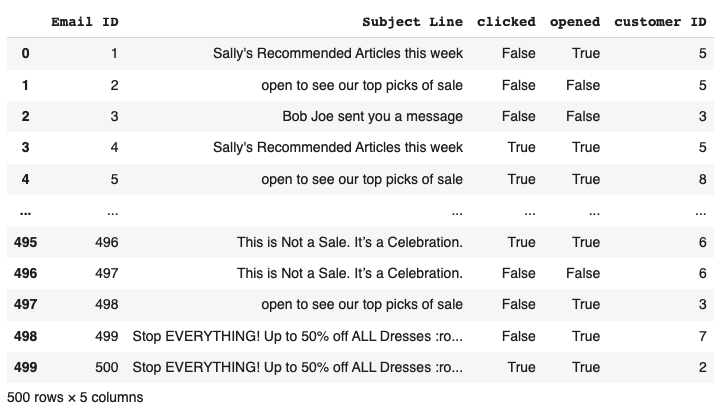Select the clicked column header
727x409 pixels.
(x=506, y=22)
